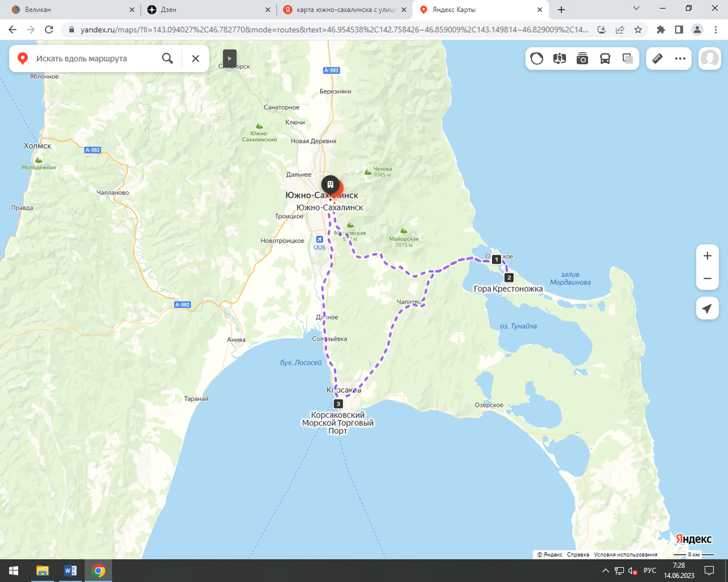Click the Chrome taskbar icon

(98, 570)
